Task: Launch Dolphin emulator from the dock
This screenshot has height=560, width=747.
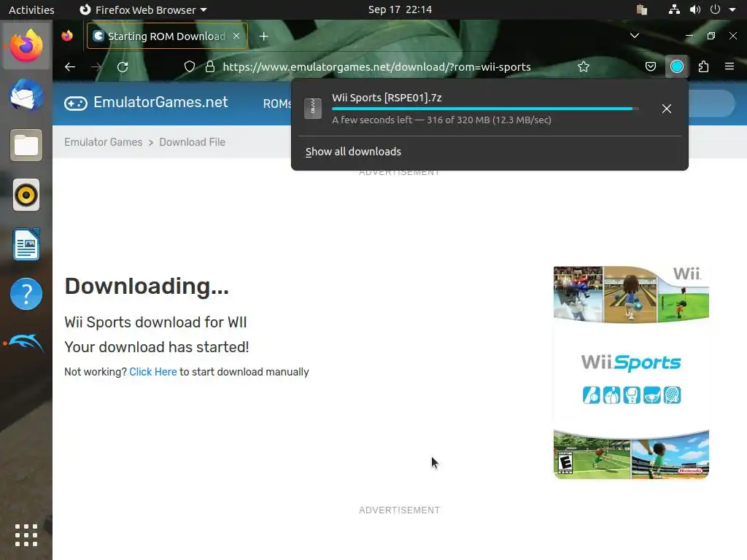Action: [x=26, y=343]
